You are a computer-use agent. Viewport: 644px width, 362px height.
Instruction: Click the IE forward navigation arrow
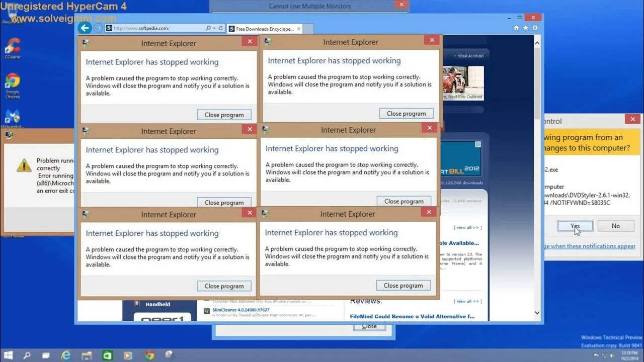coord(98,28)
